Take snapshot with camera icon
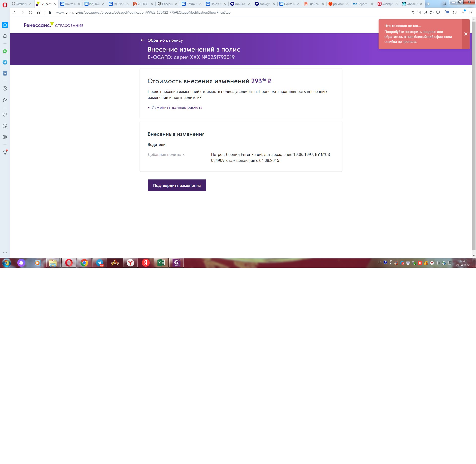This screenshot has height=464, width=476. pos(419,12)
